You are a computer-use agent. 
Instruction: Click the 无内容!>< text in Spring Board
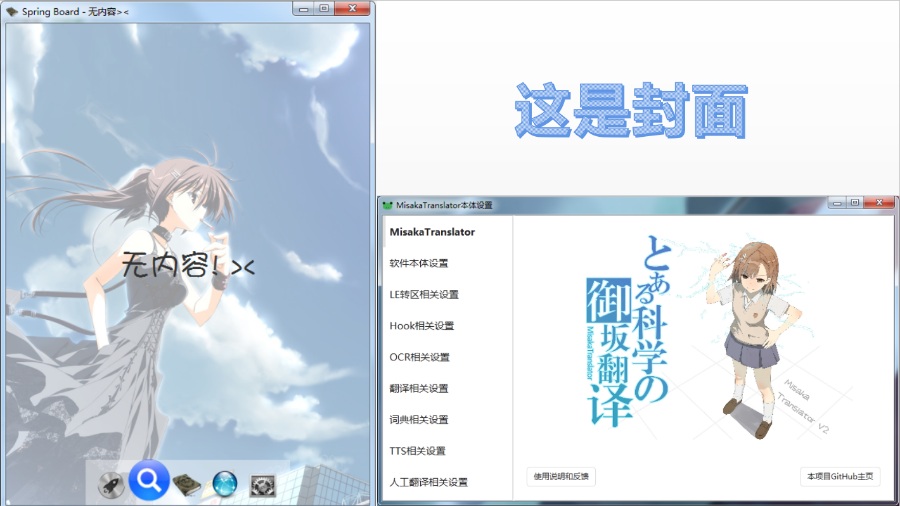[188, 266]
